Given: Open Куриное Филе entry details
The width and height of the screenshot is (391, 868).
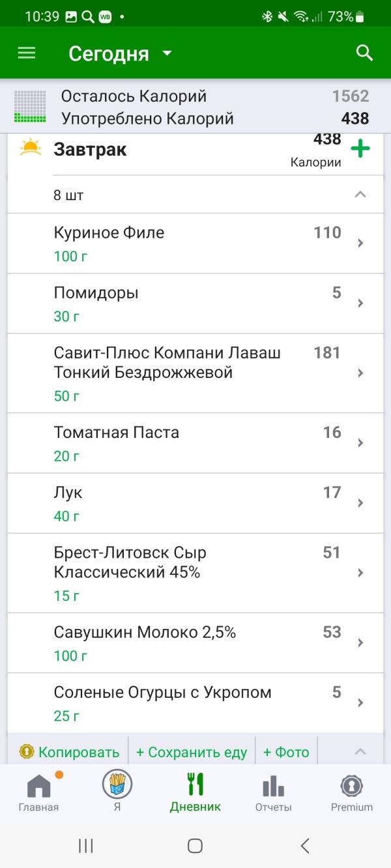Looking at the screenshot, I should click(x=195, y=244).
